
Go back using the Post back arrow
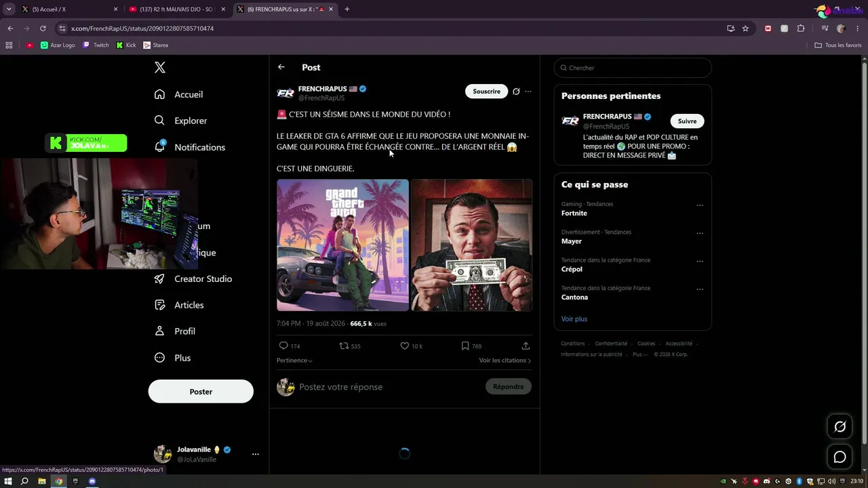(x=281, y=67)
